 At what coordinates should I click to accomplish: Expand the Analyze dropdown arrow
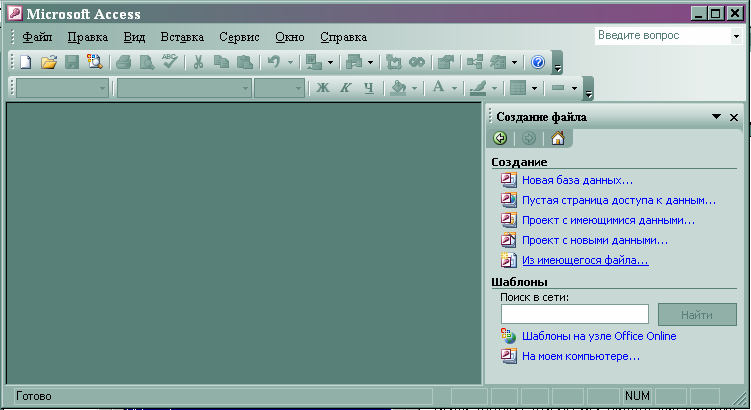[370, 62]
